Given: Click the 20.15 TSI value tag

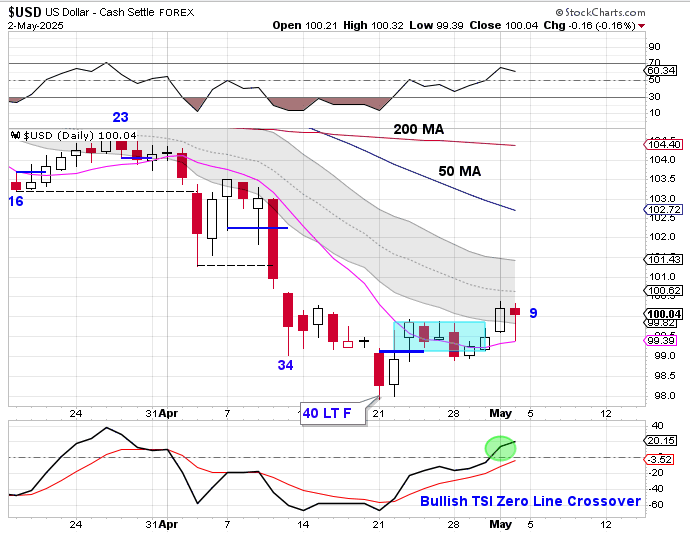Looking at the screenshot, I should pos(661,440).
